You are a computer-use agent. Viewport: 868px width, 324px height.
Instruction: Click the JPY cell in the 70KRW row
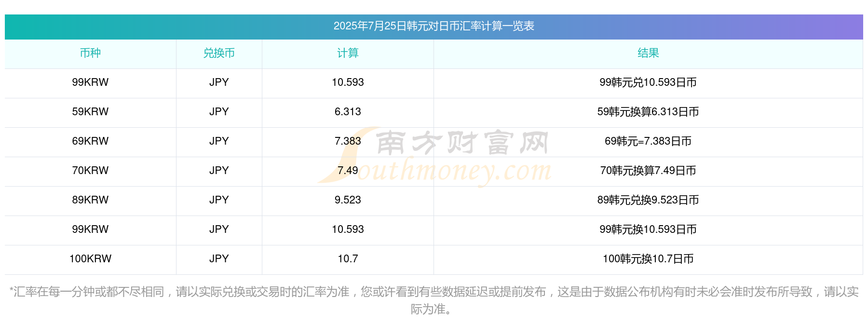(x=219, y=171)
